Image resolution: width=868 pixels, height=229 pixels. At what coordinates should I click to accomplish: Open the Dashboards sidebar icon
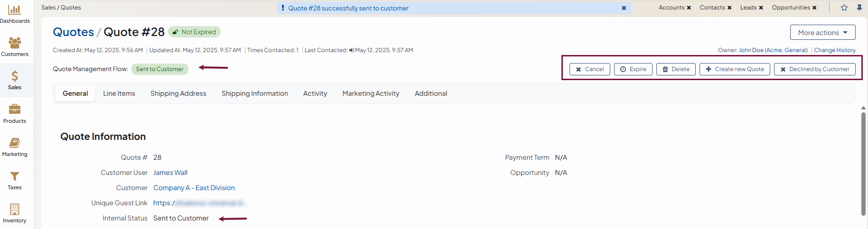15,10
